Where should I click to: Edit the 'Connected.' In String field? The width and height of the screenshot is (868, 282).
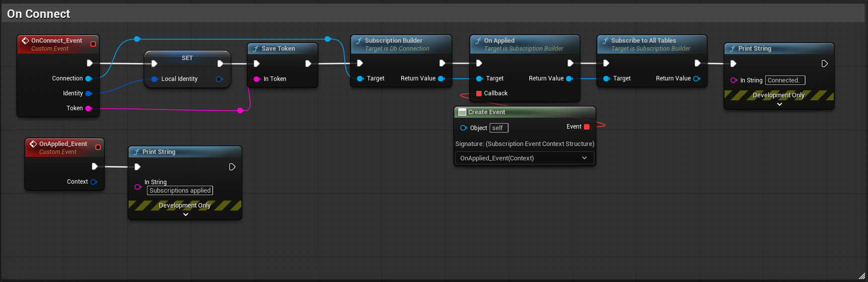click(785, 80)
